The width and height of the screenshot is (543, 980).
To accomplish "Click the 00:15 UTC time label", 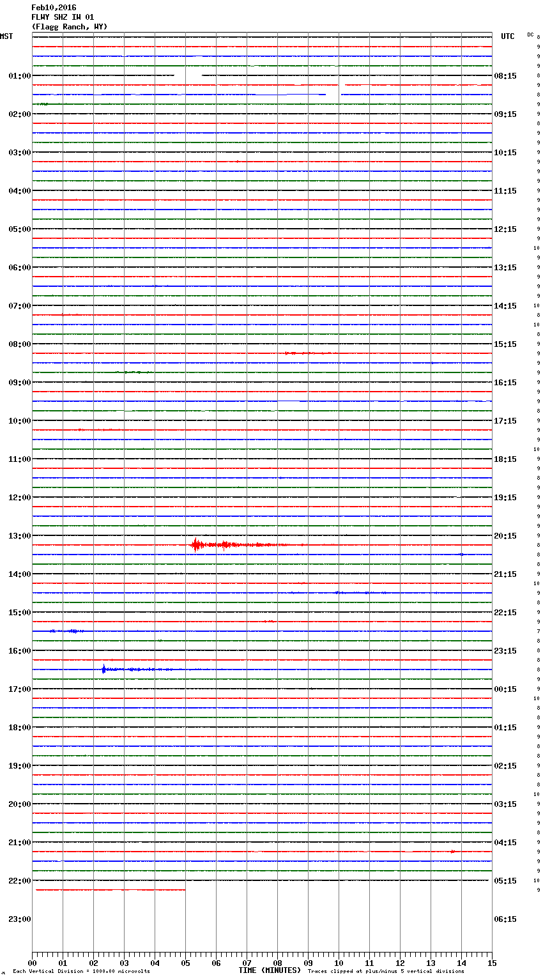I will point(505,689).
